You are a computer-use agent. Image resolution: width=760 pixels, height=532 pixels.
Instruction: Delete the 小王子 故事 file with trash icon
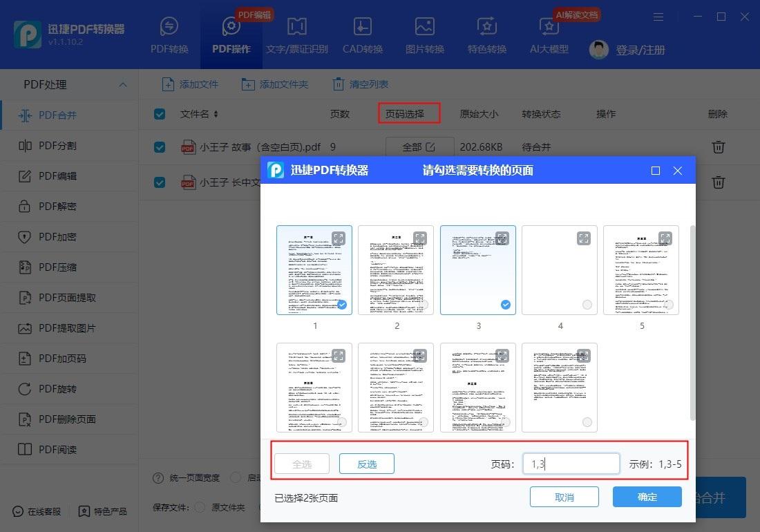pyautogui.click(x=719, y=146)
